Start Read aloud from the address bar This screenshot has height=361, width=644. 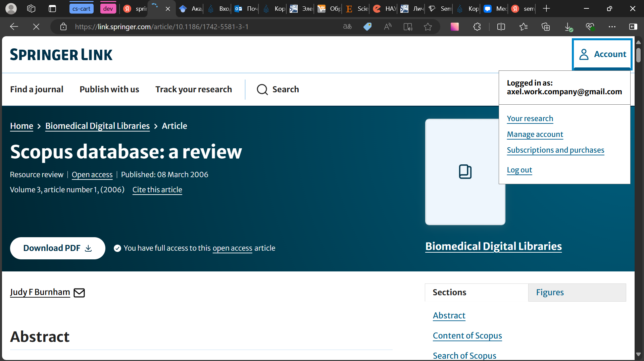click(388, 27)
